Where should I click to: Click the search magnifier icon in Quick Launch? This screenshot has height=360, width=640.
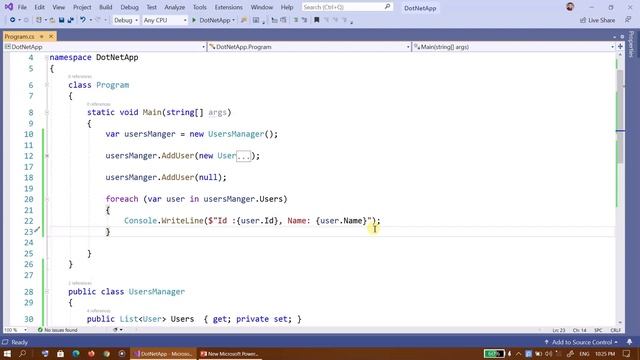(387, 7)
